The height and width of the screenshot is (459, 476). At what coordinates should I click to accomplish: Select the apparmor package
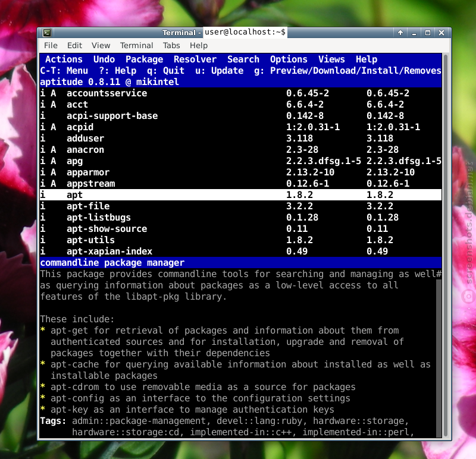pos(240,172)
